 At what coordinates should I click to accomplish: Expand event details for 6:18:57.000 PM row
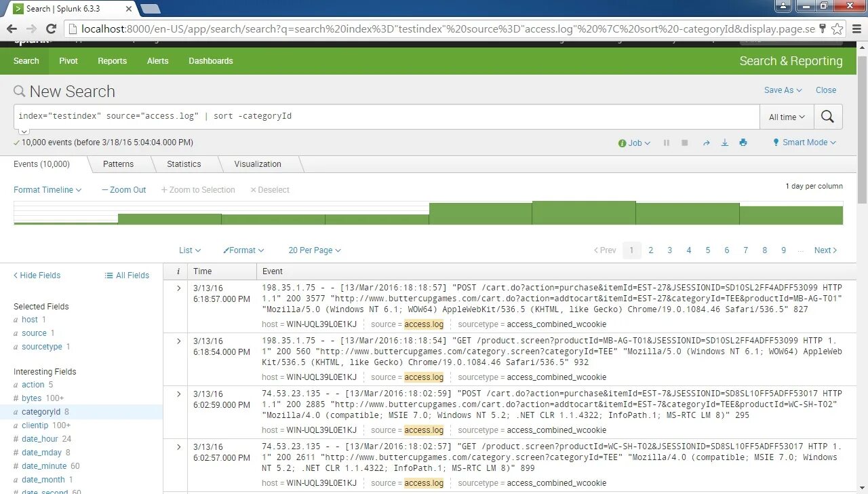tap(178, 288)
